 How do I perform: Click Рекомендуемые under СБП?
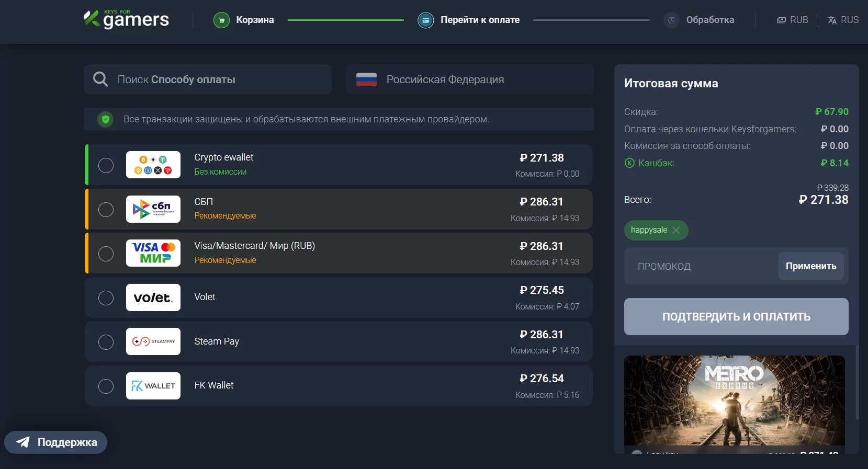tap(225, 215)
